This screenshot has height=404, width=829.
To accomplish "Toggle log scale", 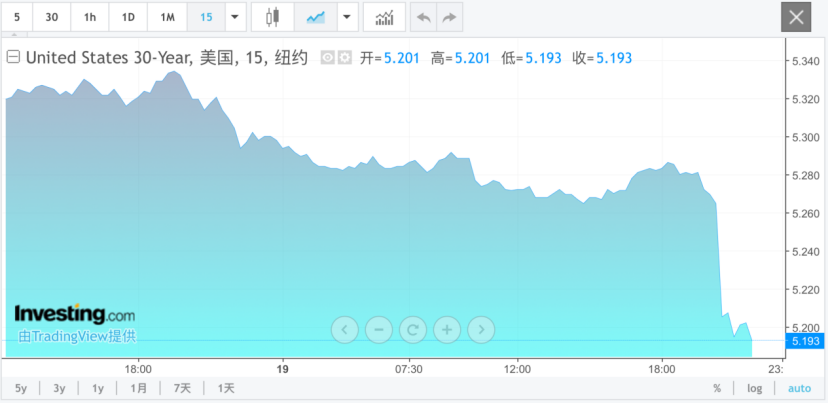I will tap(754, 389).
